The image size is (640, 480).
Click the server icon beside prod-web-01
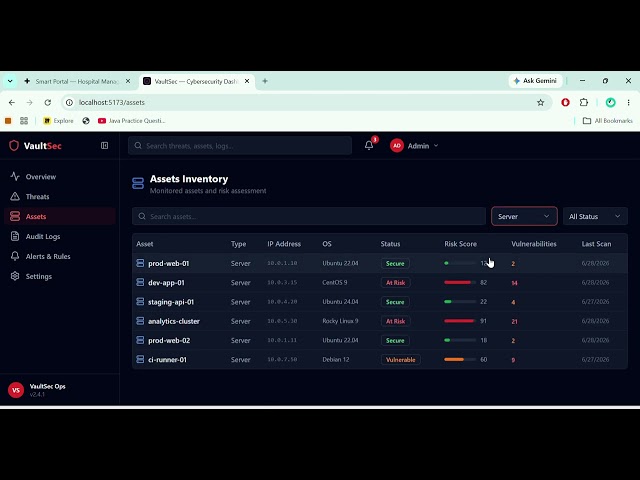(x=140, y=263)
